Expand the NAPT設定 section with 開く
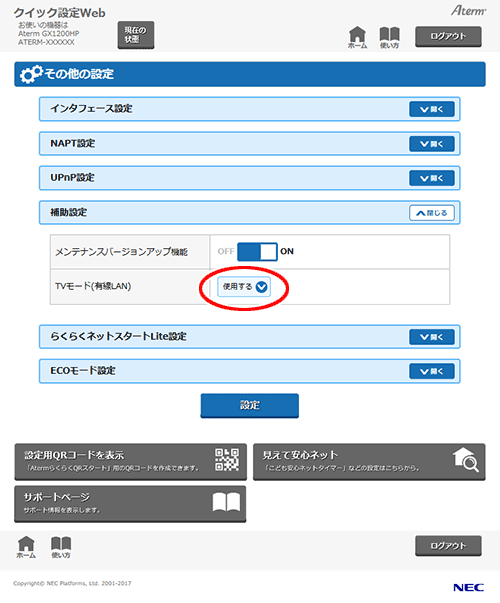 432,144
